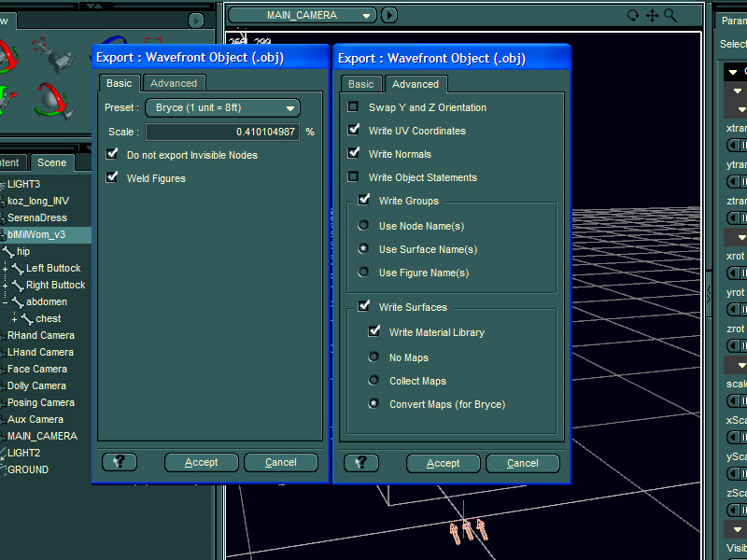Viewport: 747px width, 560px height.
Task: Click the bone icon beside chest
Action: tap(27, 319)
